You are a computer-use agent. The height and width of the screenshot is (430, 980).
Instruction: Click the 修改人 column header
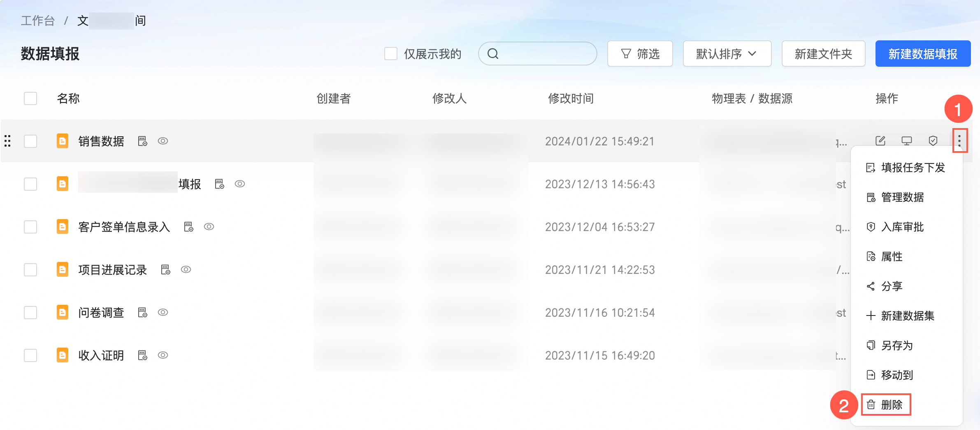click(449, 98)
